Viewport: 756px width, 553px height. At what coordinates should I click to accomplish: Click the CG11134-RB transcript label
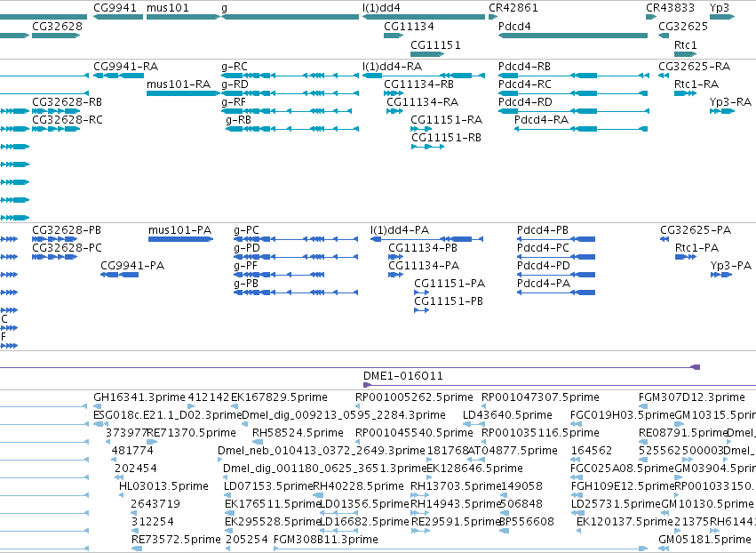pyautogui.click(x=419, y=84)
